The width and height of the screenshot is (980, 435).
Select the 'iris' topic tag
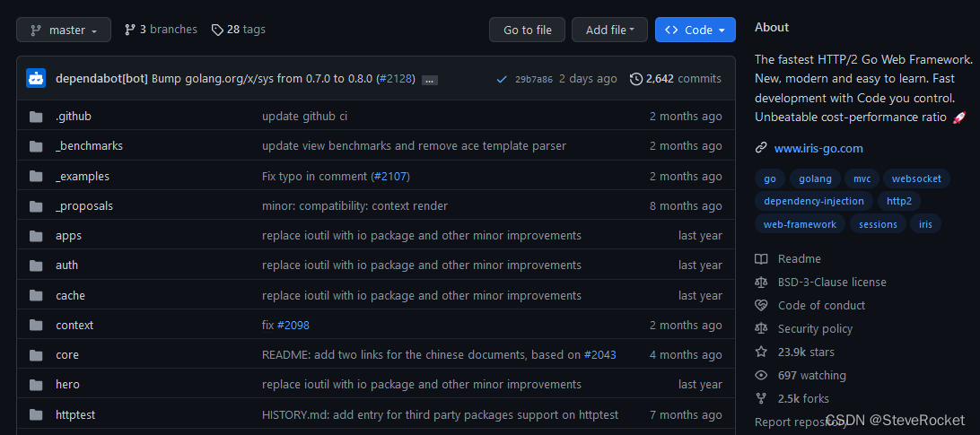click(x=925, y=223)
